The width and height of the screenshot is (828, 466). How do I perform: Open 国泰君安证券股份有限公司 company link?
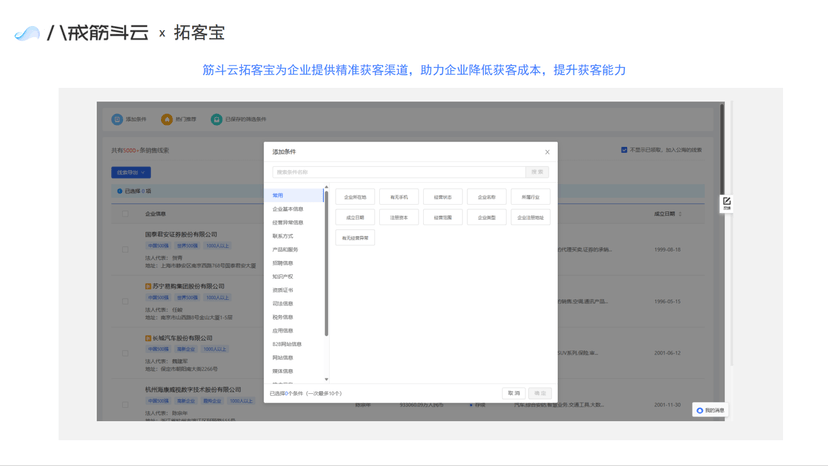[x=181, y=235]
